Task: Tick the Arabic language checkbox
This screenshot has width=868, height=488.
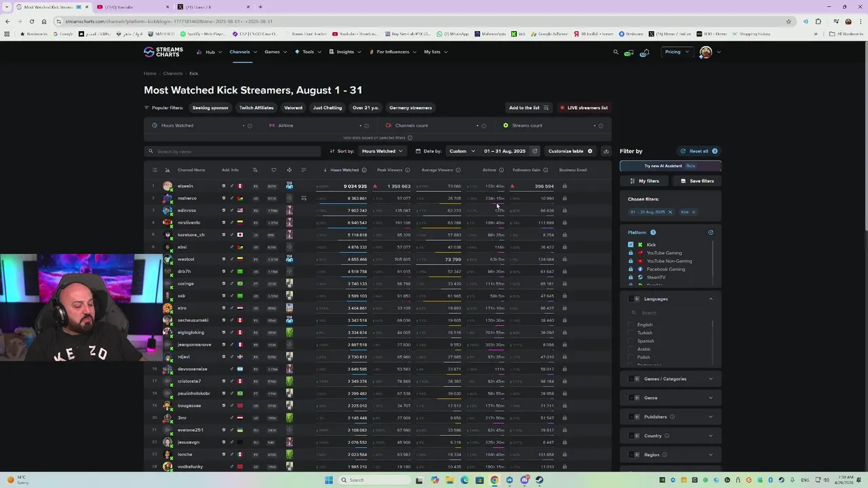Action: tap(631, 349)
